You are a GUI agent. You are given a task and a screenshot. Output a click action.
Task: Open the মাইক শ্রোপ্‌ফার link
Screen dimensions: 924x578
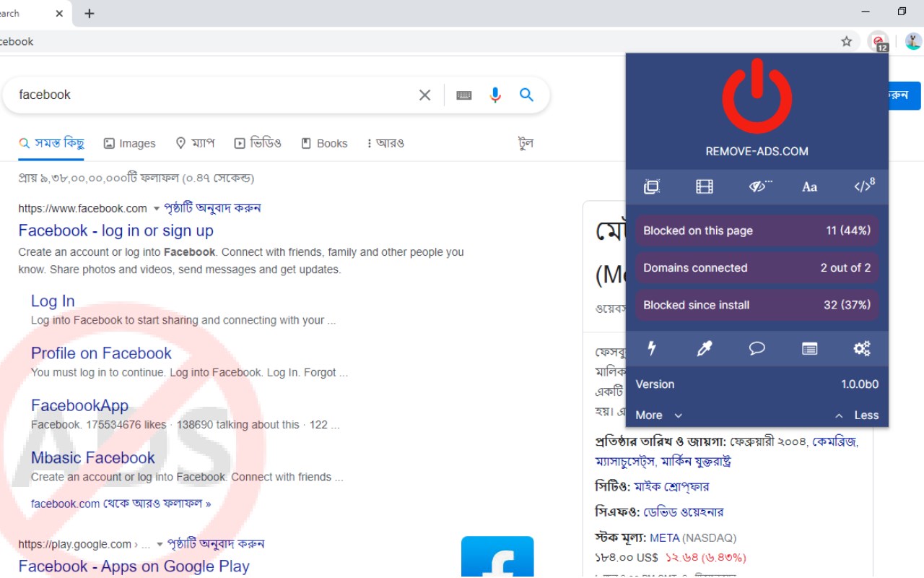click(671, 486)
